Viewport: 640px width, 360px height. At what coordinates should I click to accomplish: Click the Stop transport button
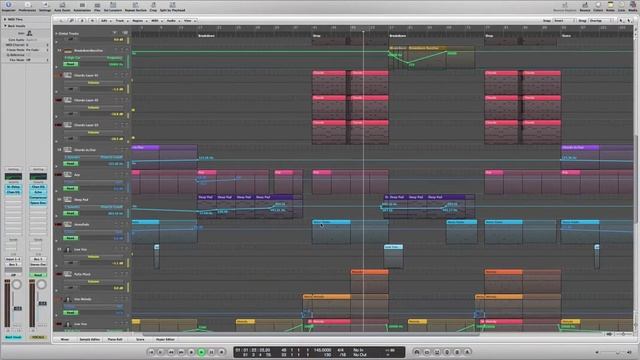pyautogui.click(x=191, y=352)
